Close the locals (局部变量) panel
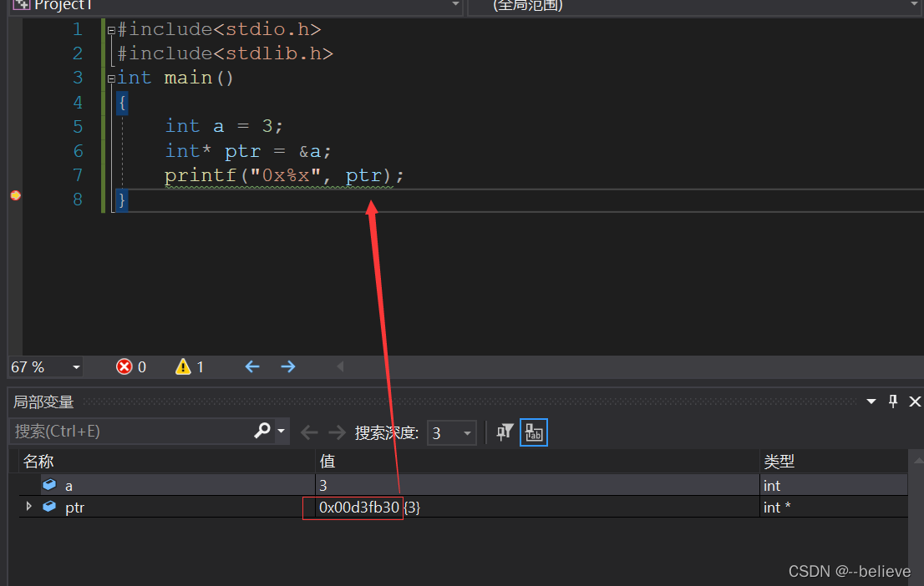 point(915,402)
